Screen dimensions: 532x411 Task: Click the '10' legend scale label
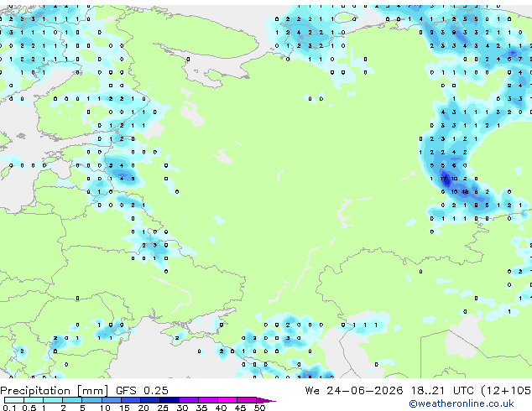tap(105, 408)
